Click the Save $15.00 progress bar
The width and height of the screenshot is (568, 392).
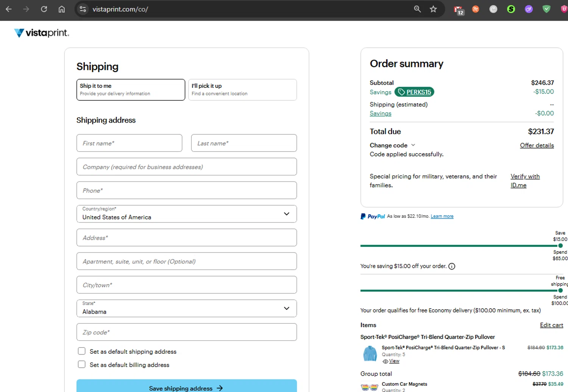pos(461,246)
